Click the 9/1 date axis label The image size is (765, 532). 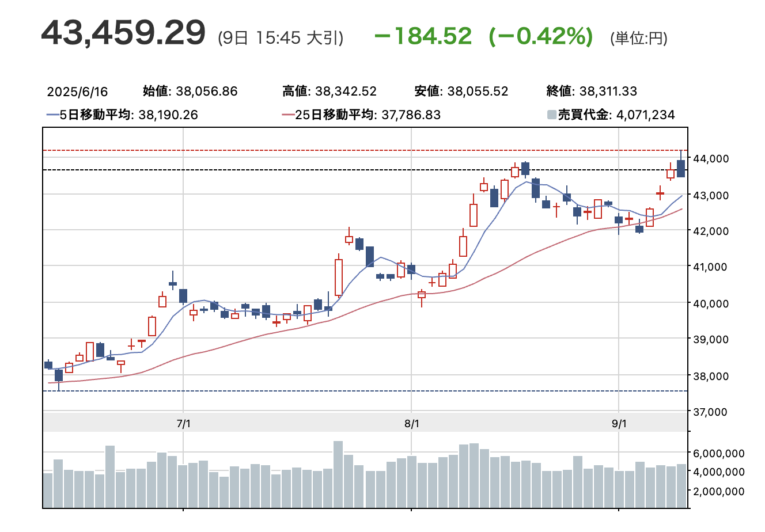[x=619, y=424]
